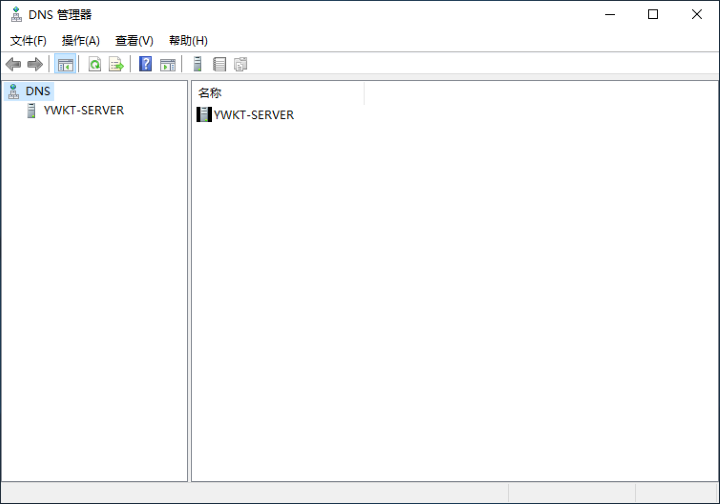
Task: Click YWKT-SERVER server icon in left tree
Action: (x=31, y=111)
